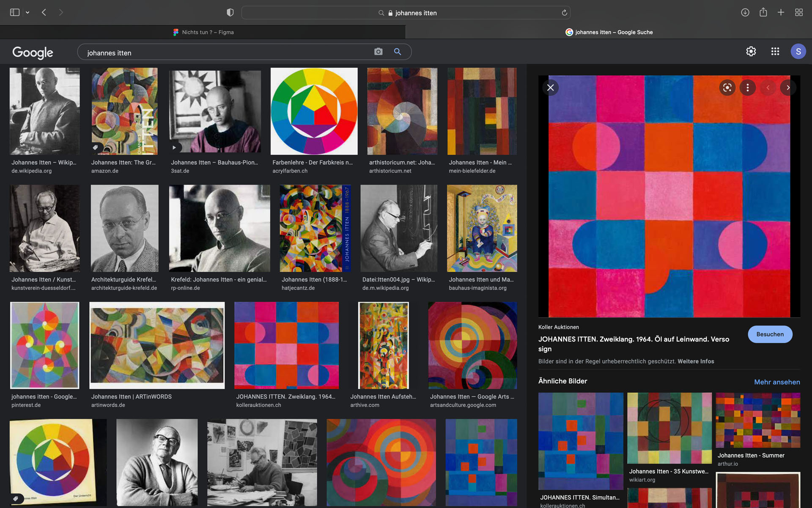Focus the Safari address bar
The height and width of the screenshot is (508, 812).
406,13
